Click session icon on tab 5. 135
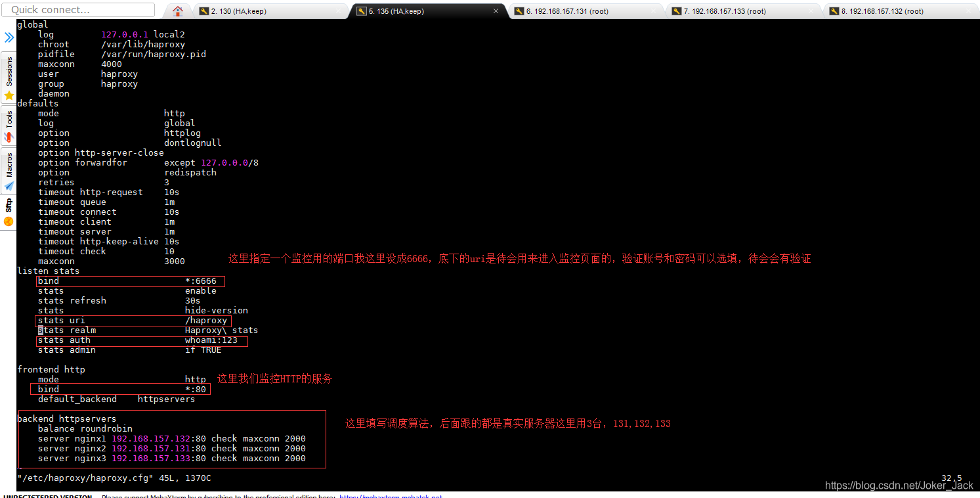The width and height of the screenshot is (980, 498). tap(362, 11)
